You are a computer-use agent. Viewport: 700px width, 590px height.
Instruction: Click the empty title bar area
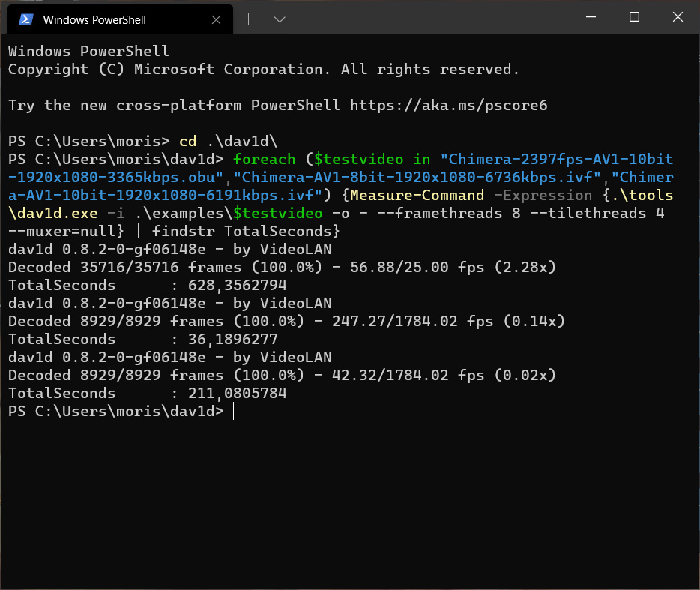(429, 17)
